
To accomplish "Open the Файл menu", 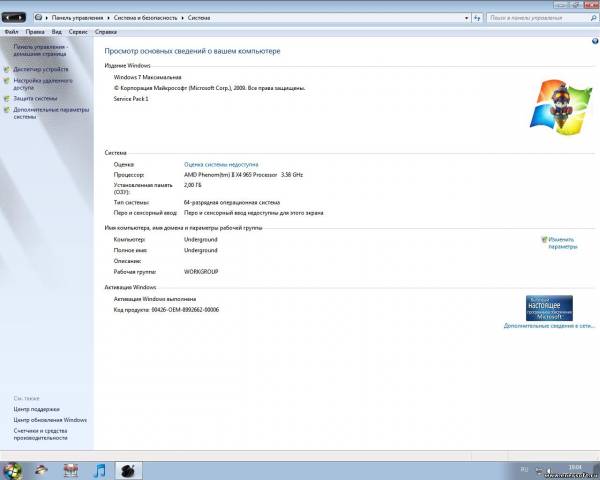I will click(11, 32).
